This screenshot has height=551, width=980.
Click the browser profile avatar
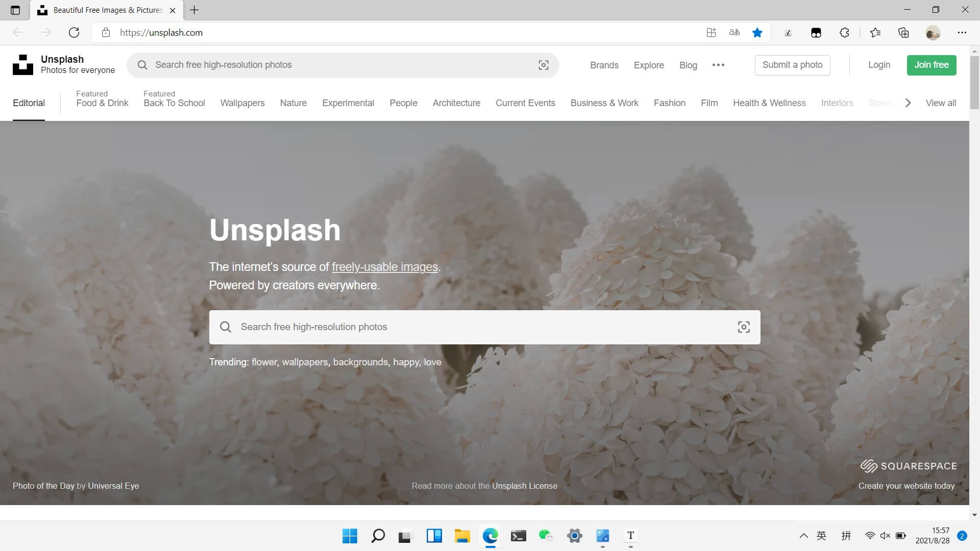[933, 33]
